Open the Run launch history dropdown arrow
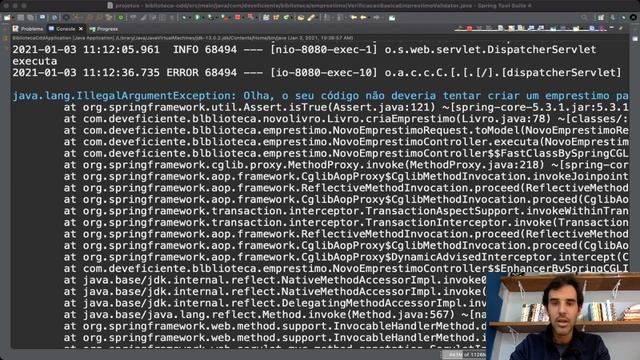 [x=203, y=18]
